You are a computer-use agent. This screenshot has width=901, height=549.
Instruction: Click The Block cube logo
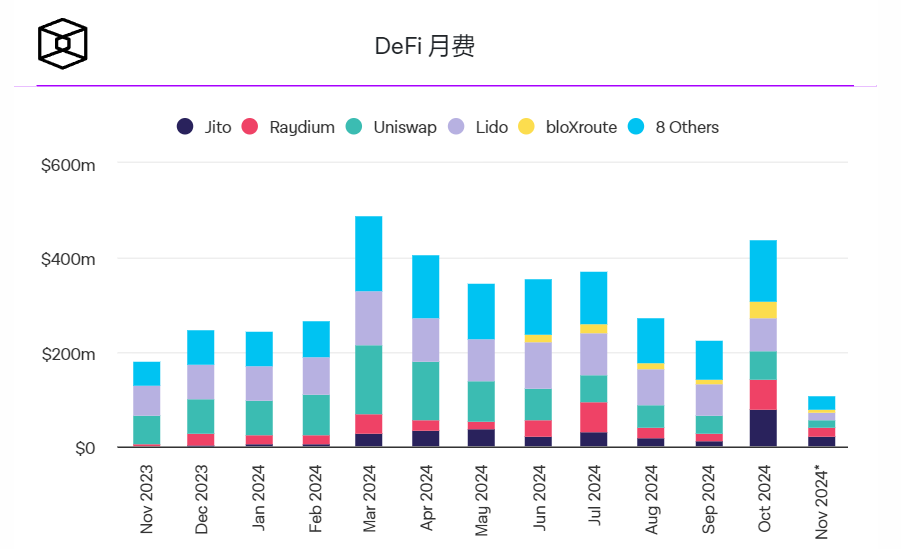coord(63,44)
